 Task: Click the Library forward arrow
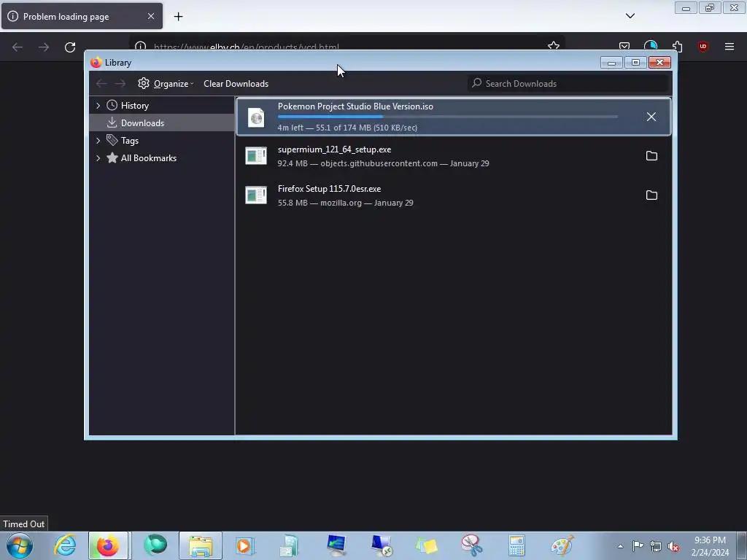tap(120, 84)
